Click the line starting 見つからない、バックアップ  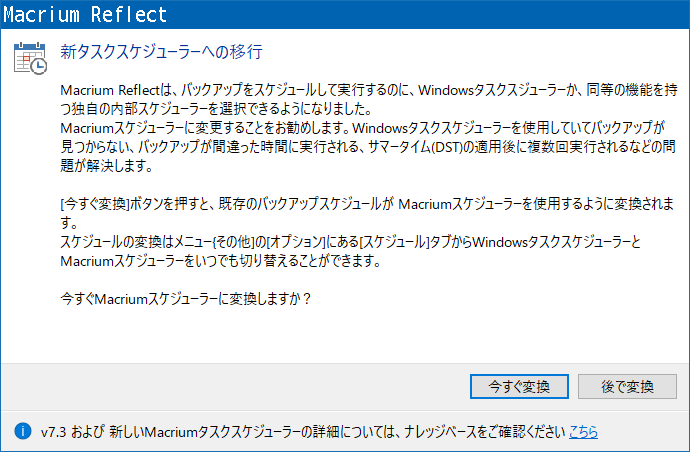[x=368, y=147]
